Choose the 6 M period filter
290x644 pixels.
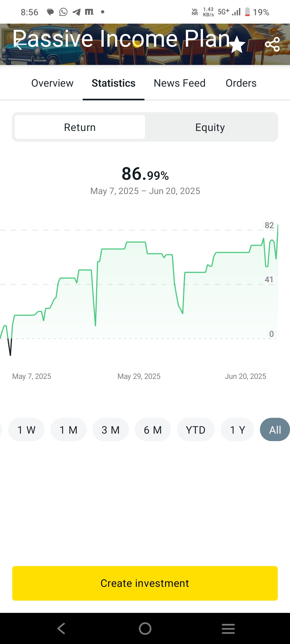(x=153, y=430)
